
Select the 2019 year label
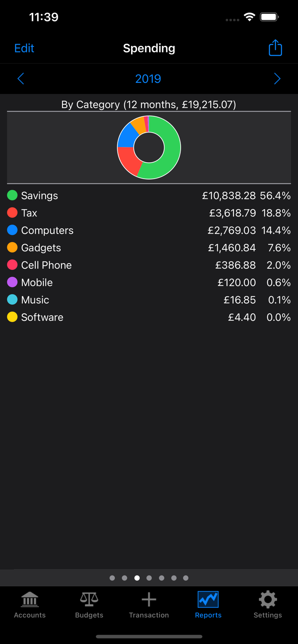(148, 79)
